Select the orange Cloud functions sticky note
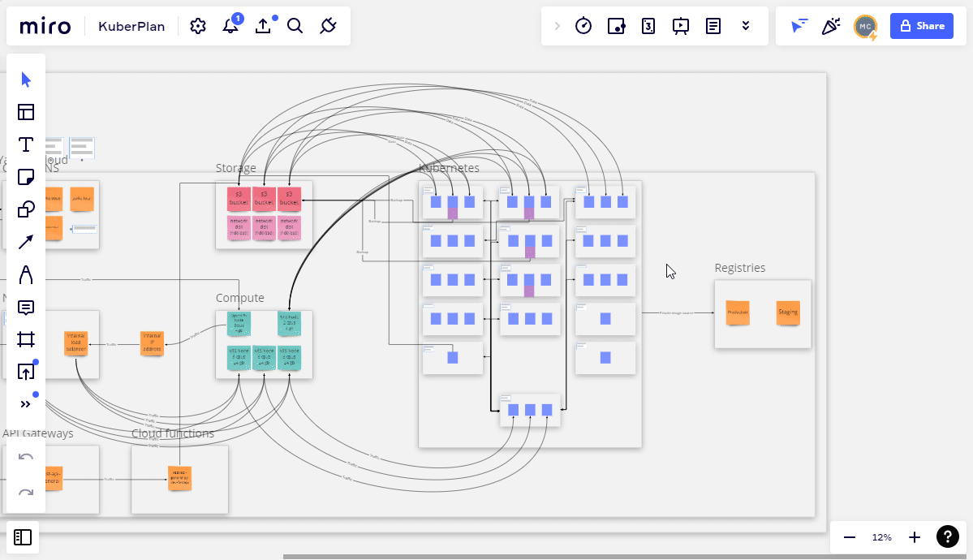Image resolution: width=973 pixels, height=560 pixels. 180,479
